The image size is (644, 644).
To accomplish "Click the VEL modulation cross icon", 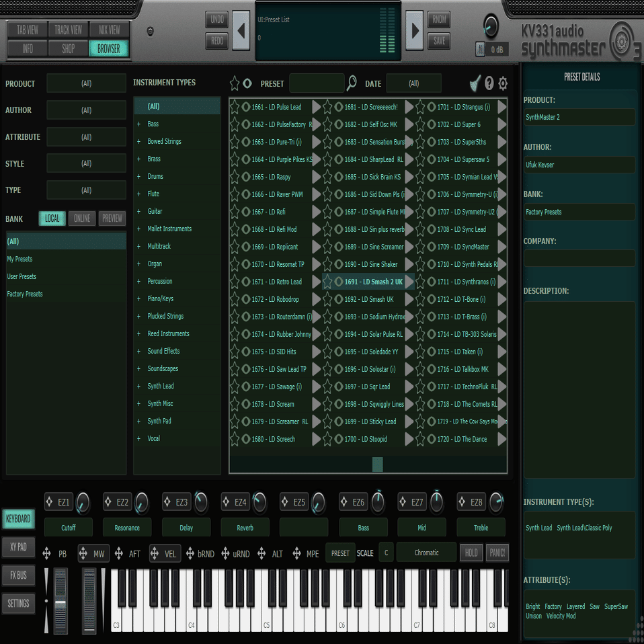I will click(x=155, y=554).
